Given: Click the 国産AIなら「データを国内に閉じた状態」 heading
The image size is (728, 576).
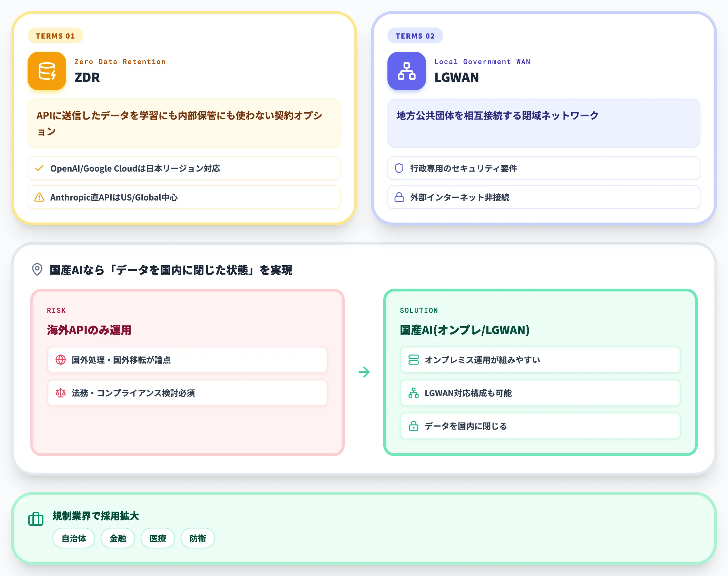Looking at the screenshot, I should pyautogui.click(x=171, y=270).
